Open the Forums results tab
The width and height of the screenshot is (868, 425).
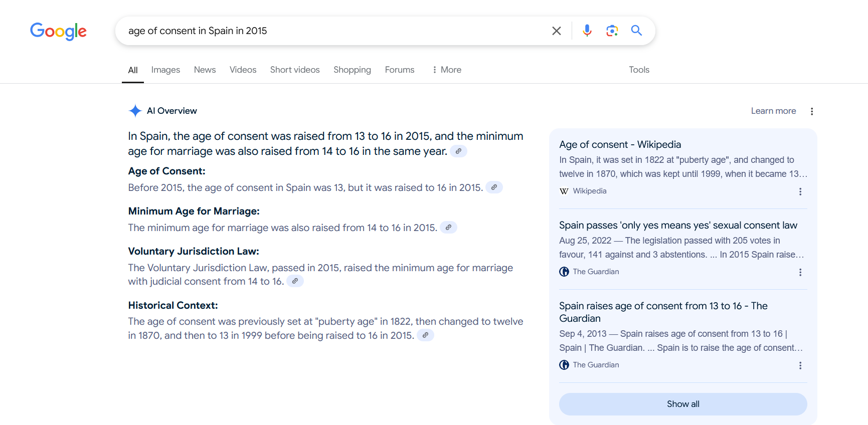(x=399, y=70)
